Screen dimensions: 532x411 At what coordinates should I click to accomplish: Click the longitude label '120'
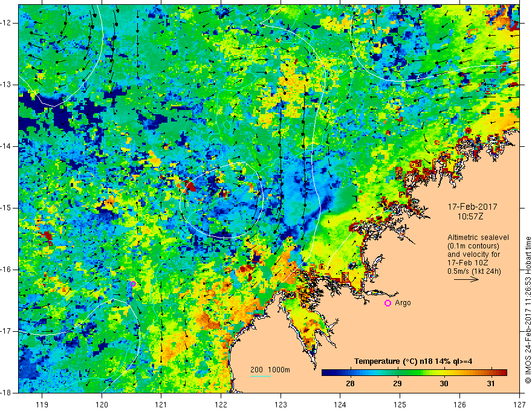coord(102,404)
